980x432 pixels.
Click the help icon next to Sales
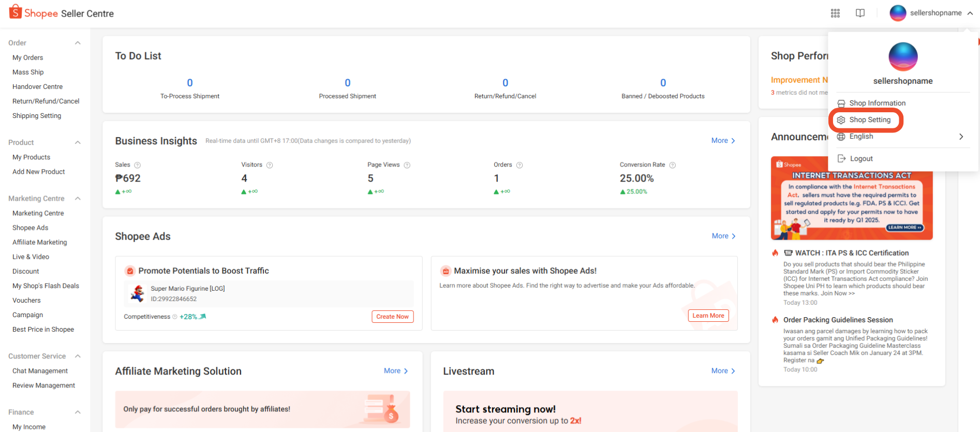pos(138,165)
